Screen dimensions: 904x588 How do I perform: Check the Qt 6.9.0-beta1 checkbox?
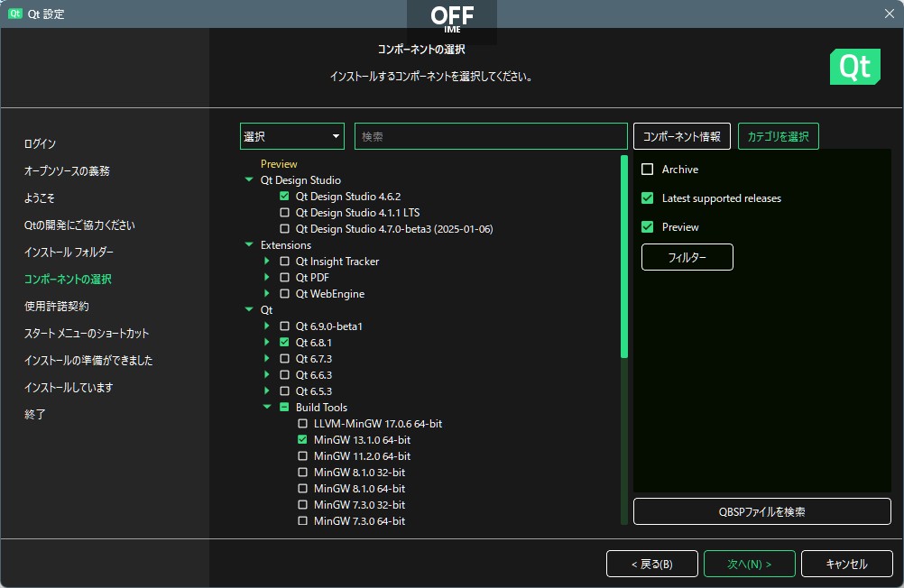284,326
